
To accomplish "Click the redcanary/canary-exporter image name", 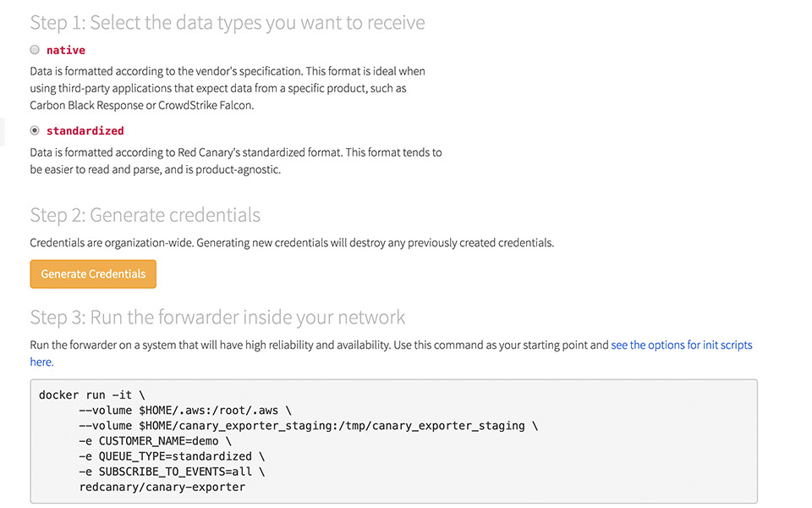I will pos(162,487).
